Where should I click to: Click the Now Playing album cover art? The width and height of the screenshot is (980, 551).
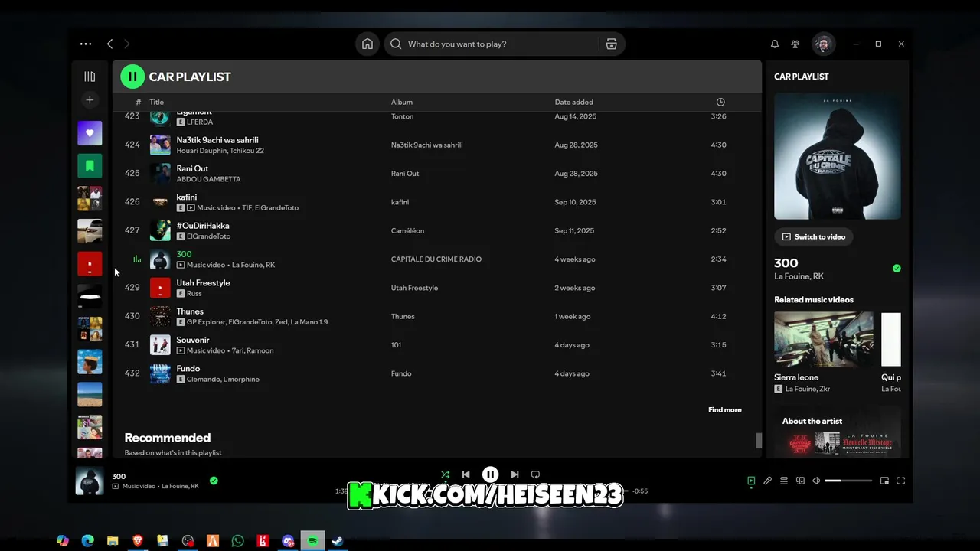[838, 157]
